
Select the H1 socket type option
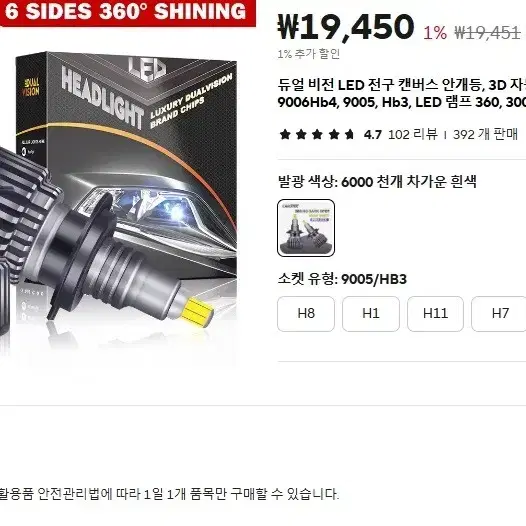coord(371,314)
